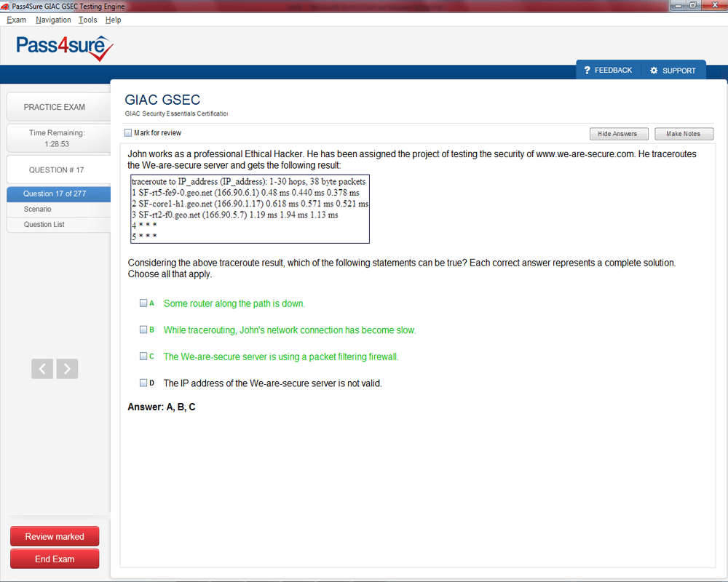The height and width of the screenshot is (582, 728).
Task: Open the Exam menu
Action: (16, 20)
